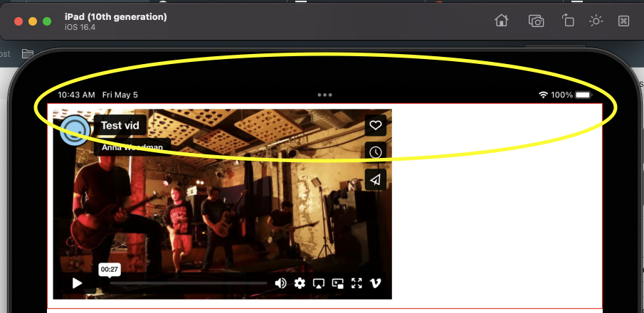Image resolution: width=644 pixels, height=313 pixels.
Task: Click the video progress bar
Action: click(189, 283)
